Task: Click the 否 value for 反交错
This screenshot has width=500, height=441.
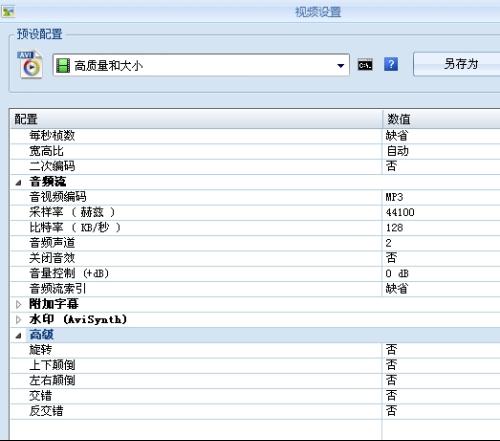Action: coord(391,411)
